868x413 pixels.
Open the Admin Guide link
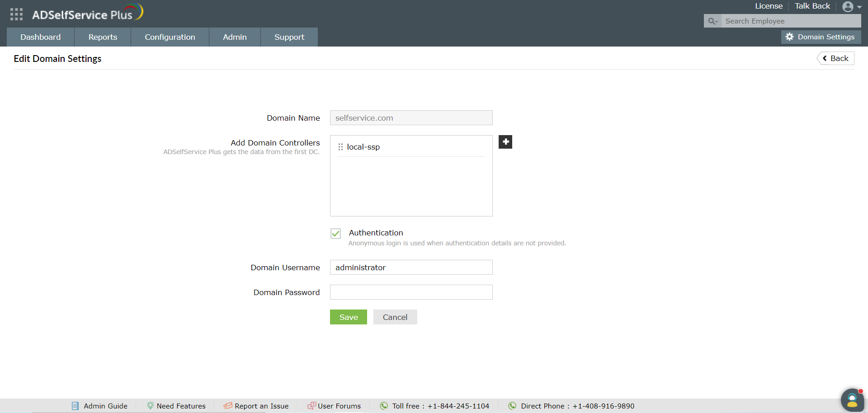point(100,406)
